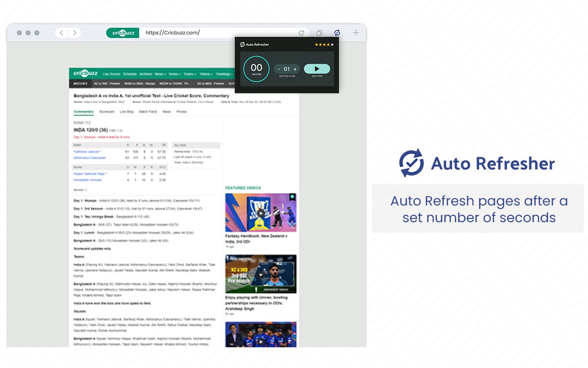
Task: Click the Cricbuzz logo on the page
Action: click(x=85, y=74)
